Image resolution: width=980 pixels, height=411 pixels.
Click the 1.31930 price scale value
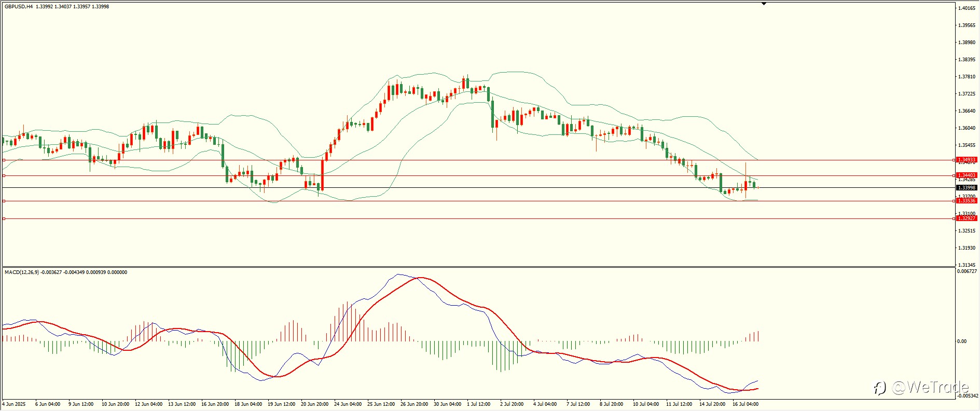click(968, 248)
